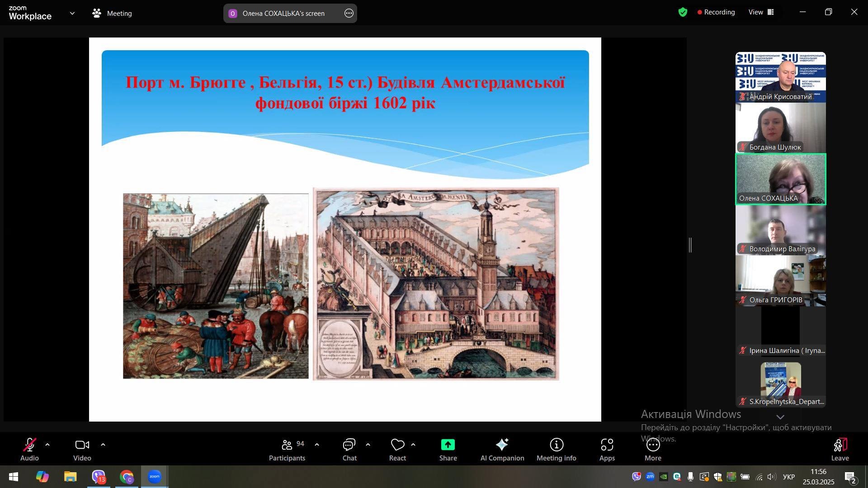This screenshot has height=488, width=868.
Task: Open the notification center icon
Action: (850, 477)
